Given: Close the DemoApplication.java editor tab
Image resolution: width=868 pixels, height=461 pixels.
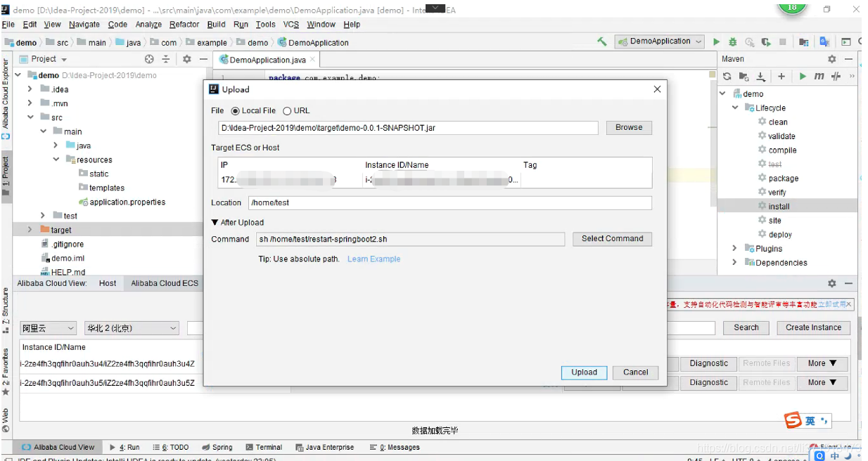Looking at the screenshot, I should [313, 59].
